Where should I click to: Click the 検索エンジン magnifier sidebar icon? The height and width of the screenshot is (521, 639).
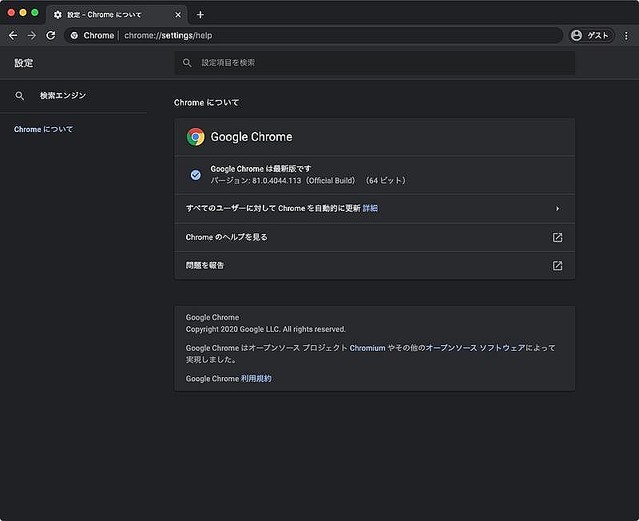20,96
